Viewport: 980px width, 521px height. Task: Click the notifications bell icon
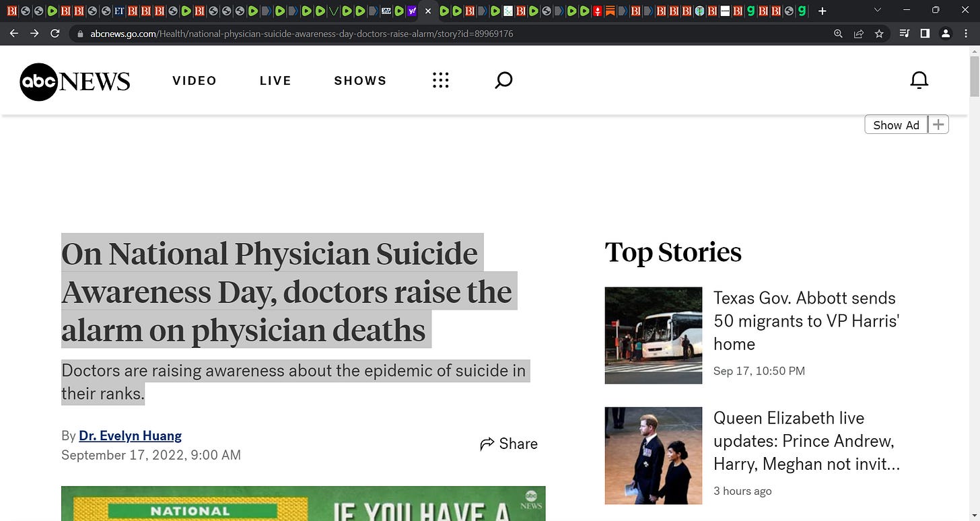919,80
